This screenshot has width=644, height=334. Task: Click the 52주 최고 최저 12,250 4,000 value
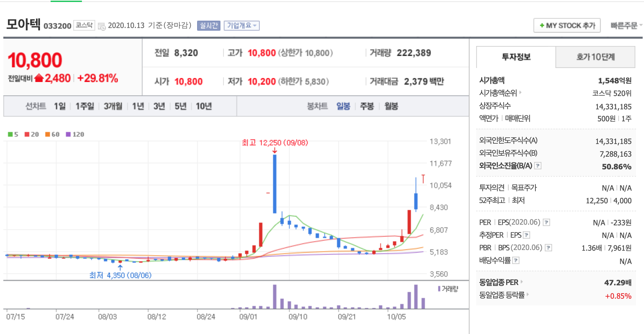609,201
